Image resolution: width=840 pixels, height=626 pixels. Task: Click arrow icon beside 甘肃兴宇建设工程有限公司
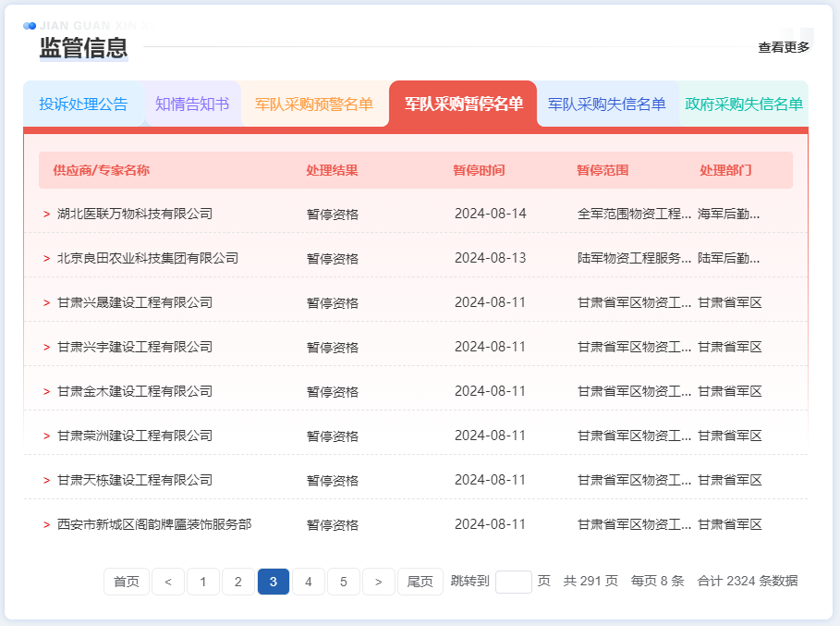pos(46,348)
